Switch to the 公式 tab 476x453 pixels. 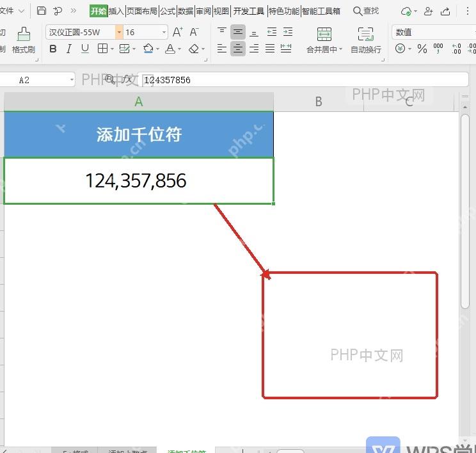168,12
